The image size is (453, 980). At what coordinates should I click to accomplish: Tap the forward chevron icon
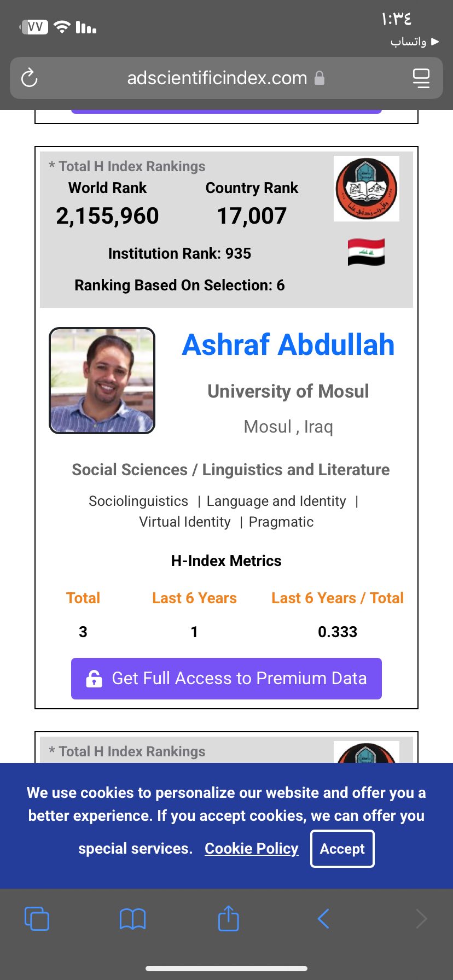click(421, 919)
